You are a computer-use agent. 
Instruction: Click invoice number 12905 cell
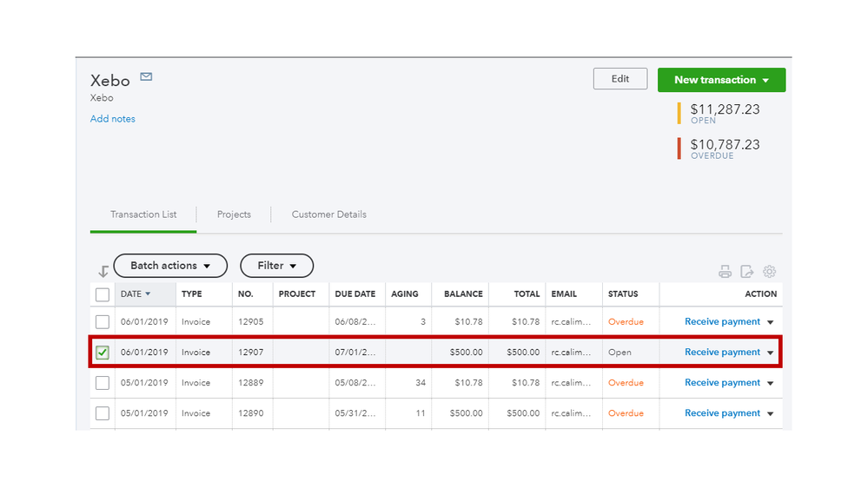click(251, 322)
